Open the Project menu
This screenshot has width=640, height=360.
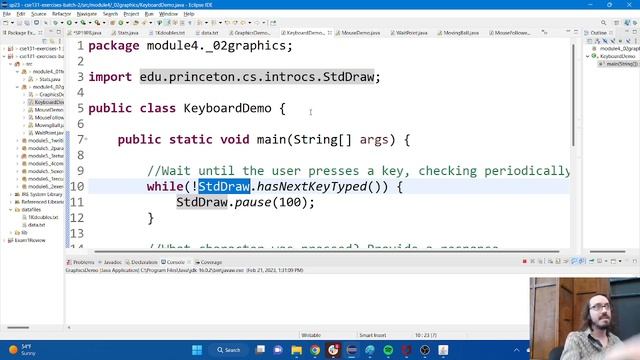(131, 14)
